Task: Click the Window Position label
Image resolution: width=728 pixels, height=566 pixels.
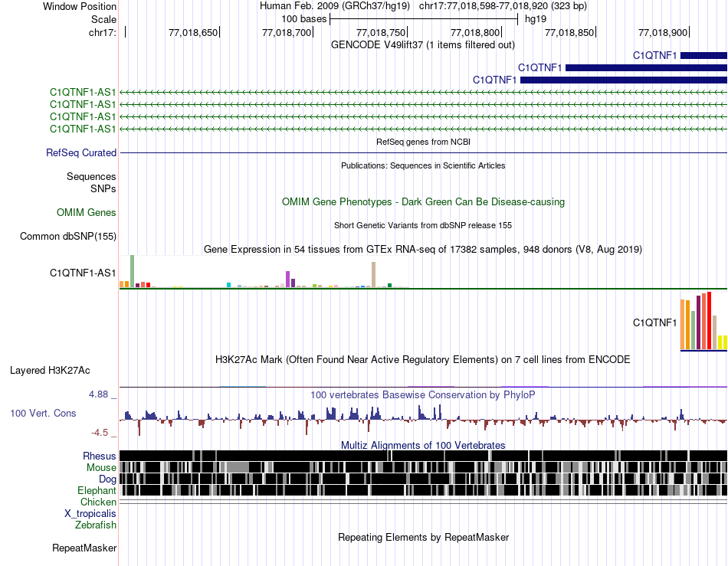Action: pyautogui.click(x=80, y=6)
